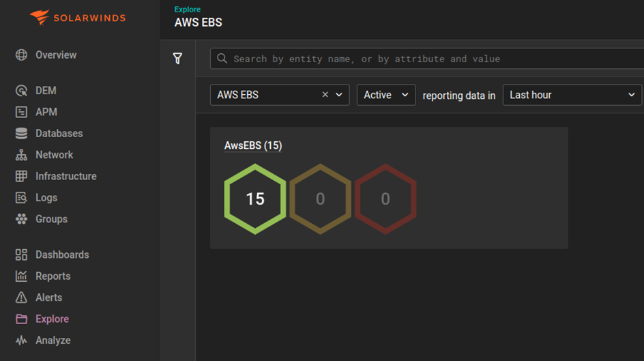Image resolution: width=644 pixels, height=361 pixels.
Task: Open Network menu item
Action: pos(54,155)
